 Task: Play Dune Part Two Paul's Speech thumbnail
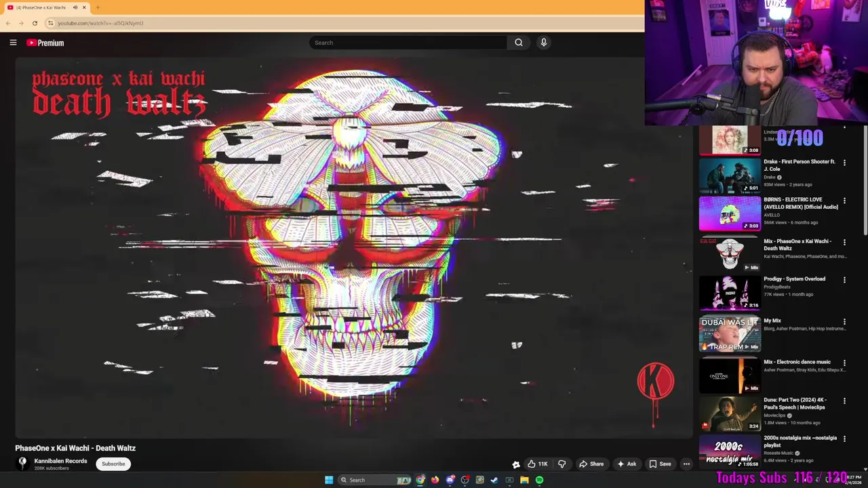click(730, 413)
